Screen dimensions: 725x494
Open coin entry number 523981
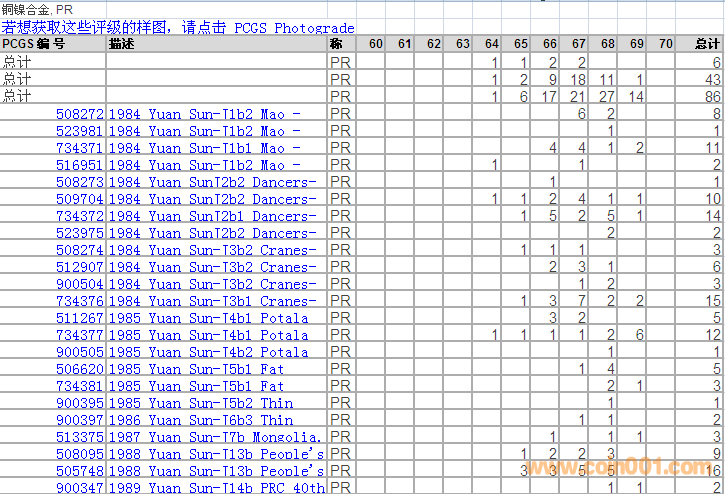pos(80,131)
